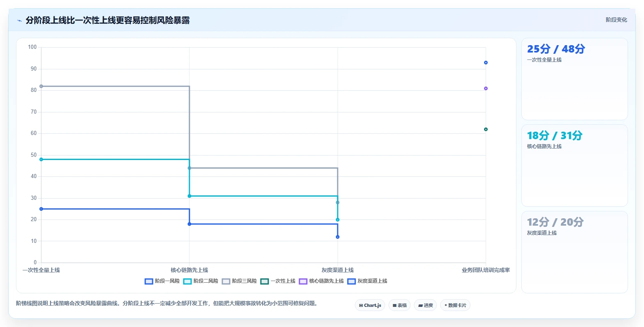644x327 pixels.
Task: Toggle the 阶段二风险 legend series
Action: pos(201,281)
